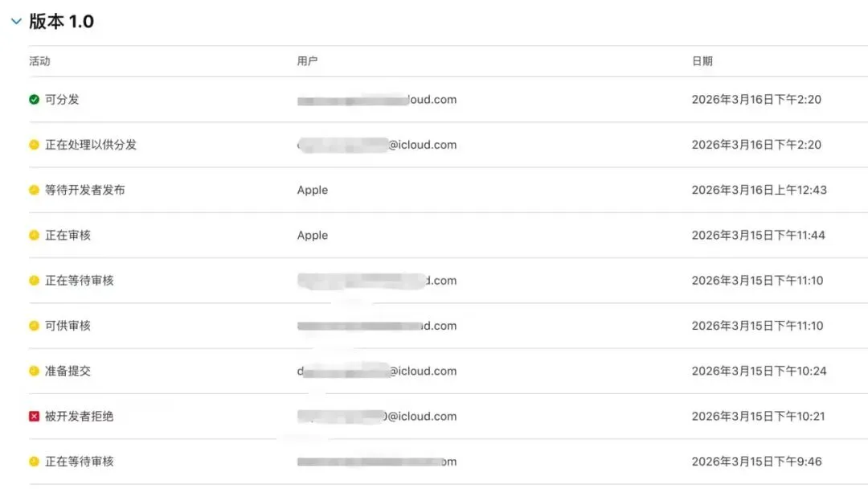
Task: Click the date 2026年3月15日下午10:24
Action: pyautogui.click(x=759, y=371)
